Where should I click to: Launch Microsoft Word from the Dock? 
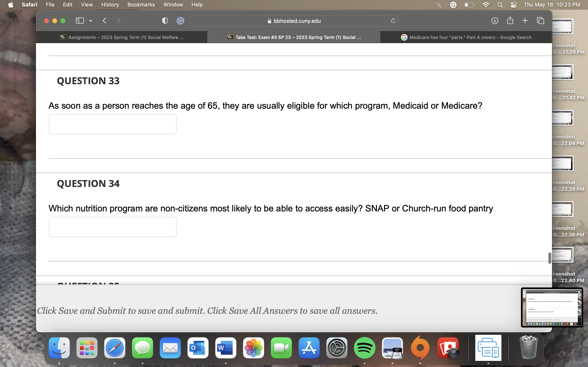coord(225,348)
